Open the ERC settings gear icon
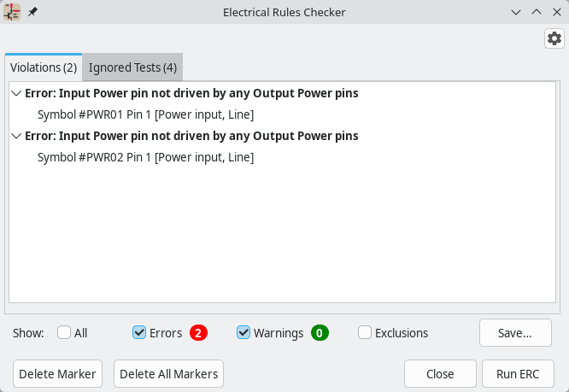The height and width of the screenshot is (392, 569). click(x=554, y=38)
